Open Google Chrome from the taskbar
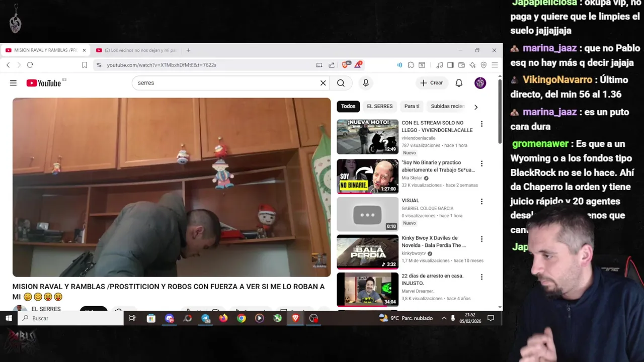This screenshot has width=644, height=362. pos(242,318)
